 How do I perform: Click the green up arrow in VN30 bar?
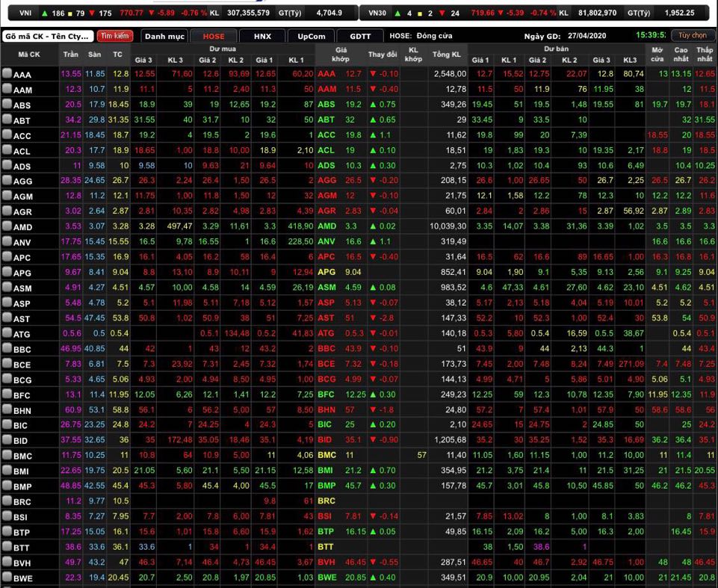(x=398, y=13)
